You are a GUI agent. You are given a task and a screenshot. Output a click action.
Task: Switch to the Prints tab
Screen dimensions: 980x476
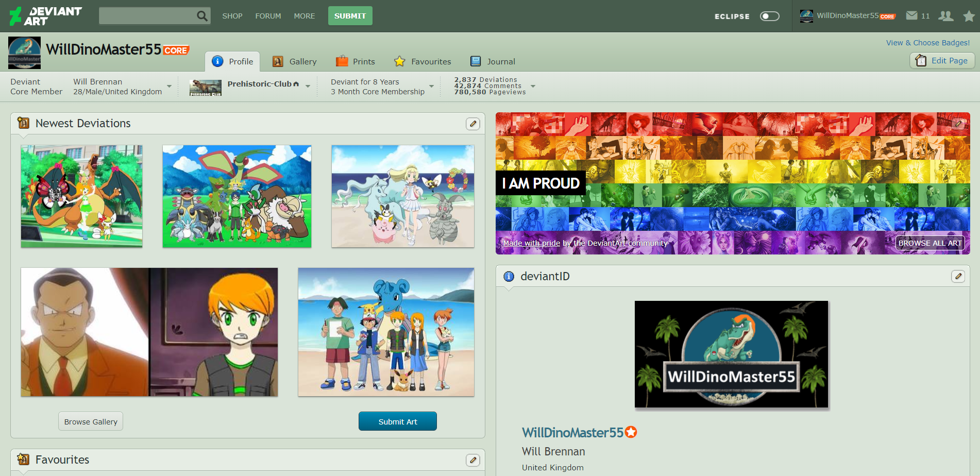point(356,61)
